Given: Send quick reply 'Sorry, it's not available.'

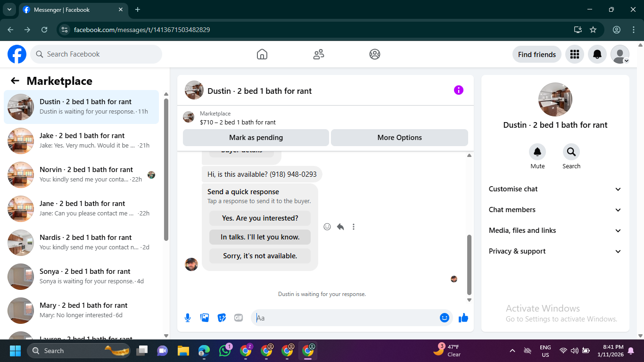Looking at the screenshot, I should (x=260, y=256).
